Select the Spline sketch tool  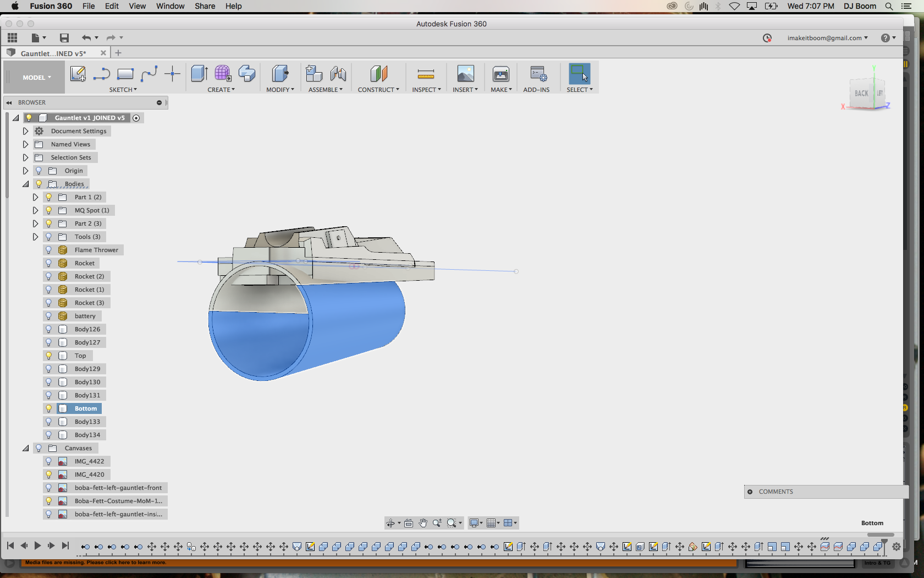[x=149, y=74]
